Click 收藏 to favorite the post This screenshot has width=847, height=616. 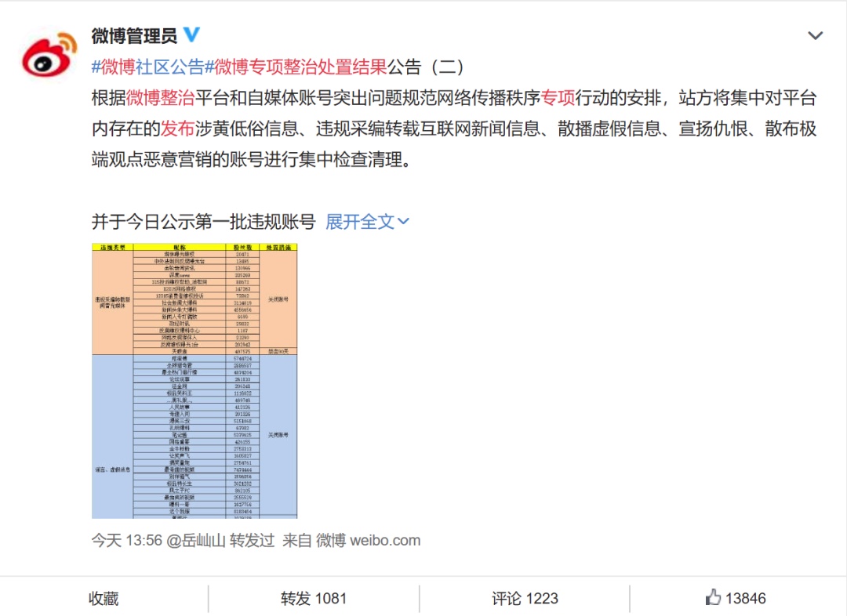[x=104, y=598]
